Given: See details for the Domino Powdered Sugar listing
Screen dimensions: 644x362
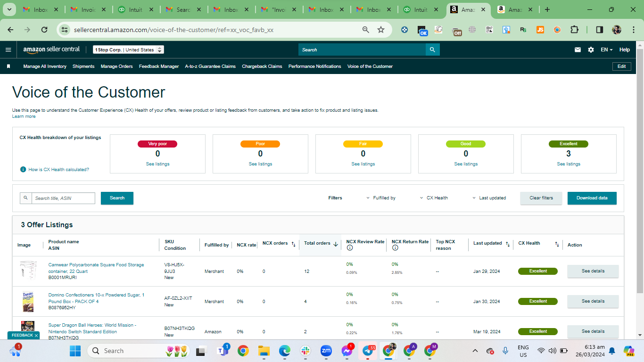Looking at the screenshot, I should coord(593,301).
